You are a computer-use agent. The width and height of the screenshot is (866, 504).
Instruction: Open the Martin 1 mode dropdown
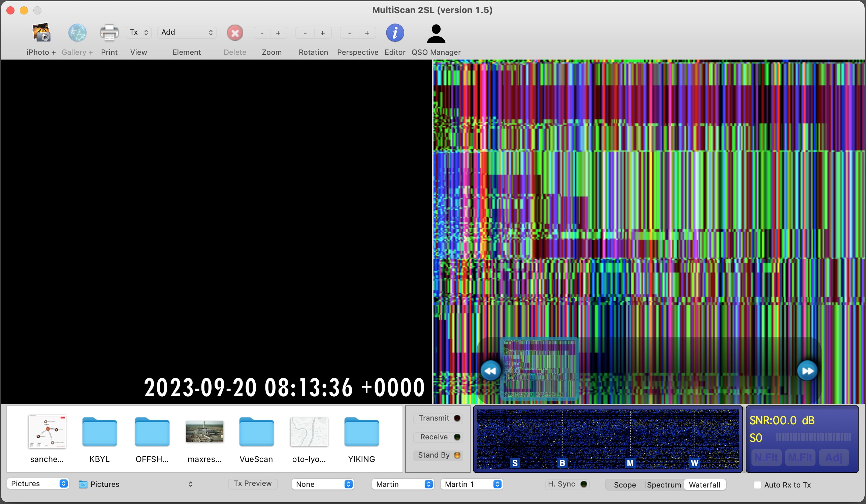(x=472, y=484)
